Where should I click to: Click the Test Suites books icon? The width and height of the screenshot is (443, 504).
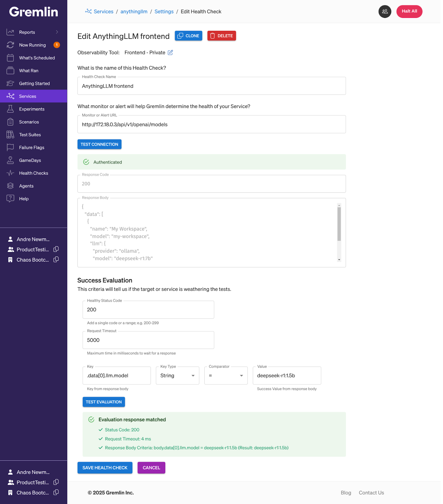pyautogui.click(x=10, y=135)
